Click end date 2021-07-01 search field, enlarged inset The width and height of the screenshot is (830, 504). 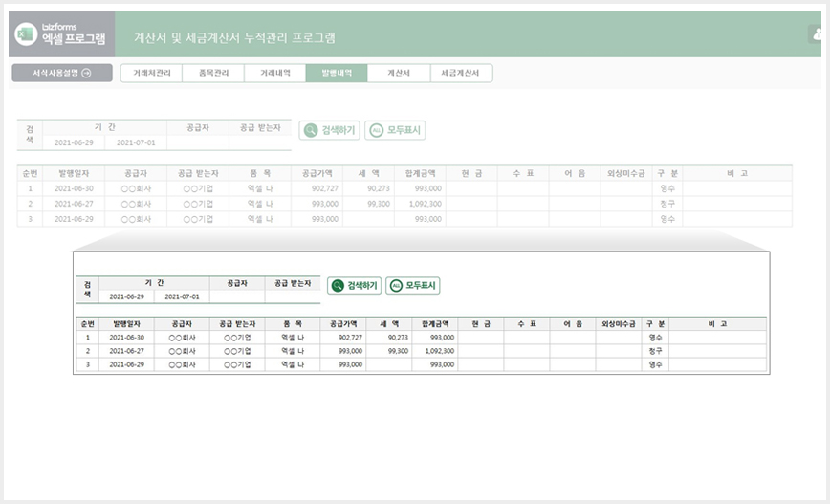pyautogui.click(x=182, y=296)
